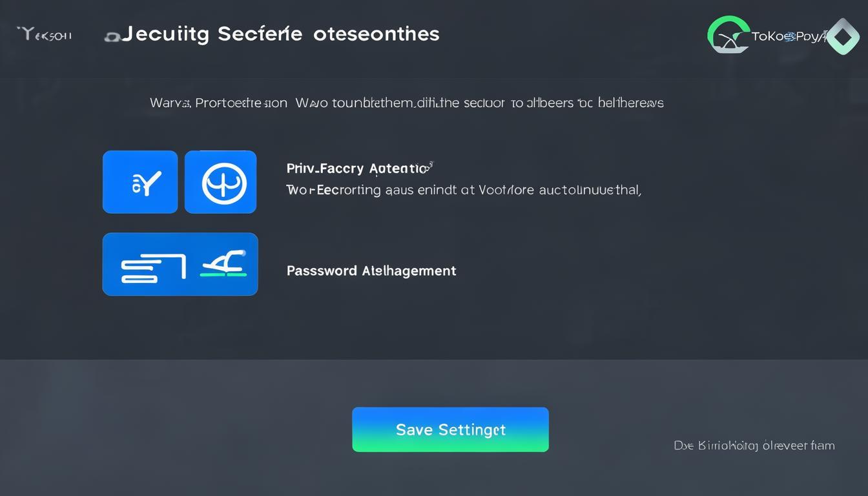
Task: Click the Warvs, Profoeffesion subtitle text
Action: [218, 103]
